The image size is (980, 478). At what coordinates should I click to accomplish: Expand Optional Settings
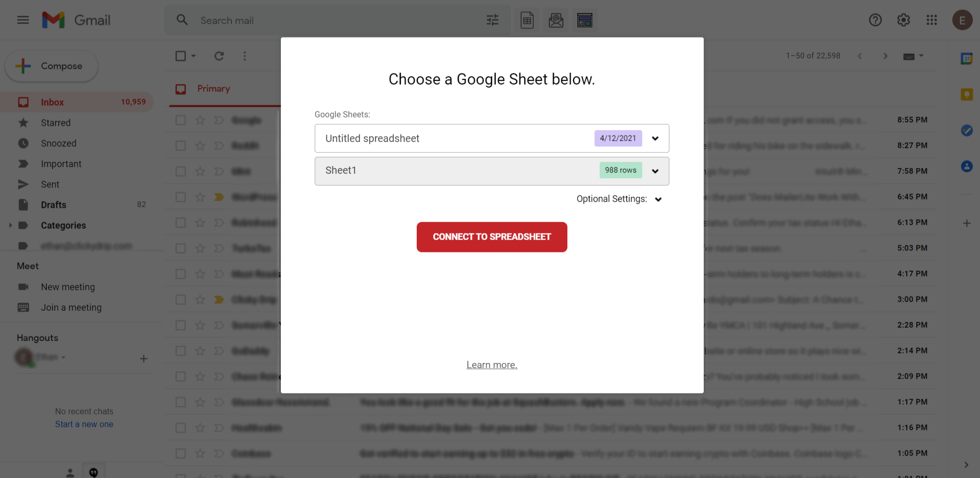pyautogui.click(x=619, y=199)
